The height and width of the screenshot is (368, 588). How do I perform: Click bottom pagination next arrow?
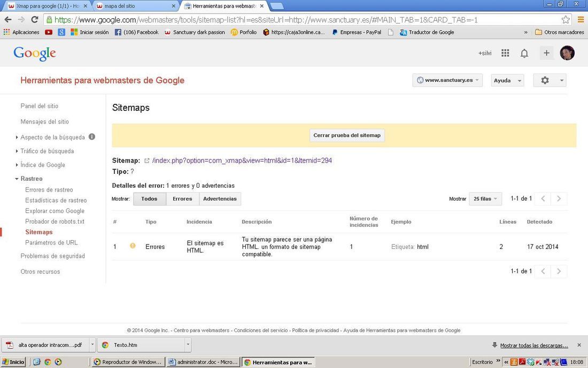click(559, 271)
